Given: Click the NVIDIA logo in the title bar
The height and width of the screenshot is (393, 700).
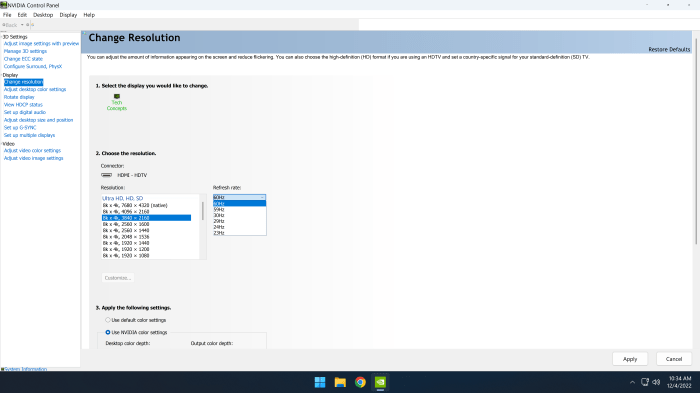Looking at the screenshot, I should click(4, 5).
